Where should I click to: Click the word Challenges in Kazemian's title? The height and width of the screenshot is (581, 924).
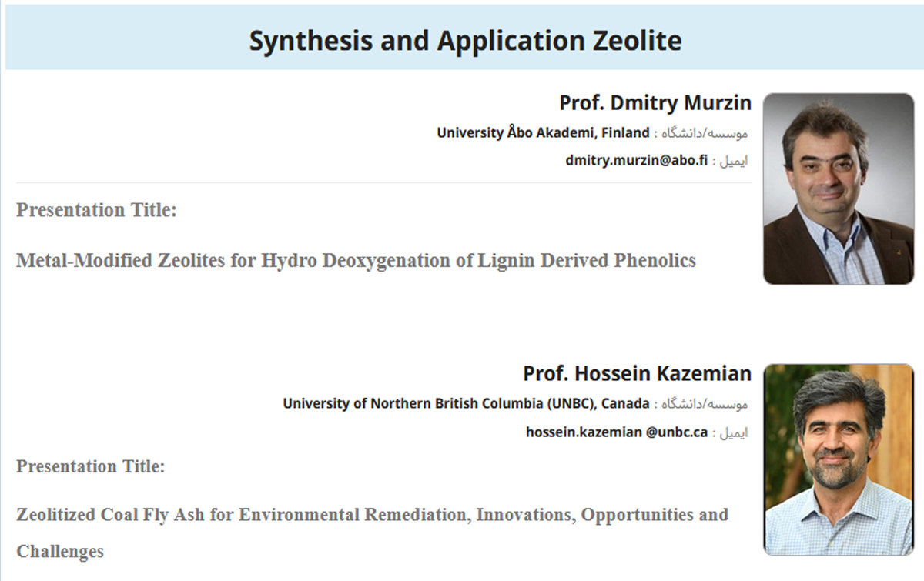[60, 551]
